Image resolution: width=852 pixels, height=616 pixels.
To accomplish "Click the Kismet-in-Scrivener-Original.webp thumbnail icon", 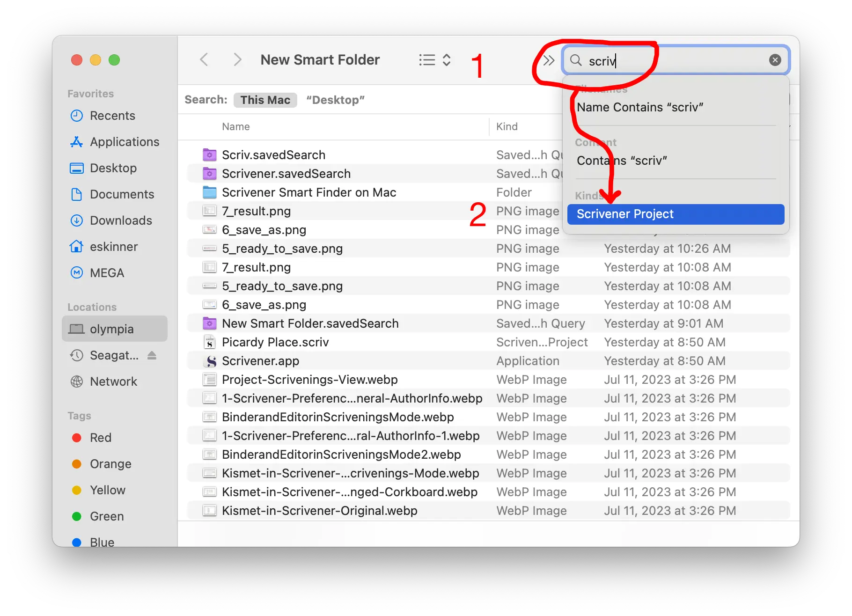I will click(210, 511).
